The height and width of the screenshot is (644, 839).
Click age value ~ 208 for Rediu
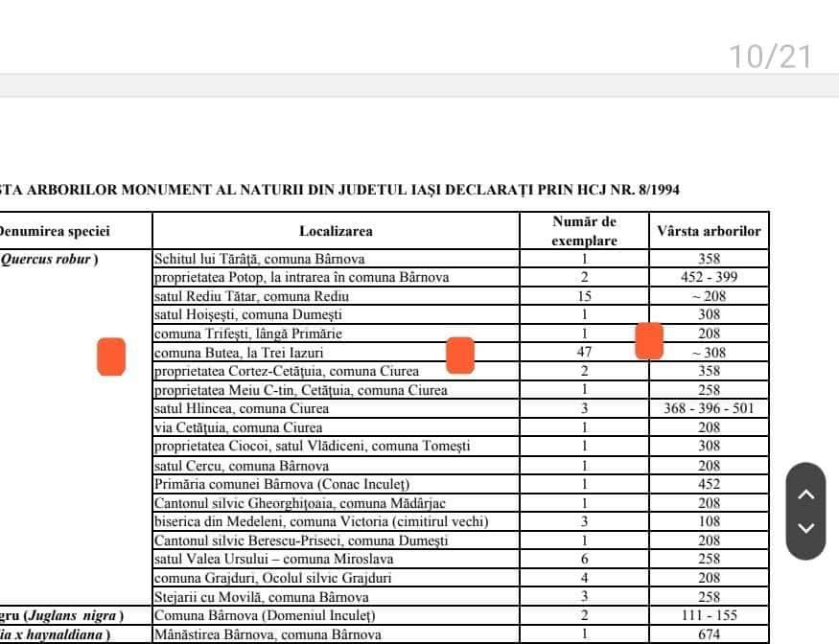pos(709,296)
